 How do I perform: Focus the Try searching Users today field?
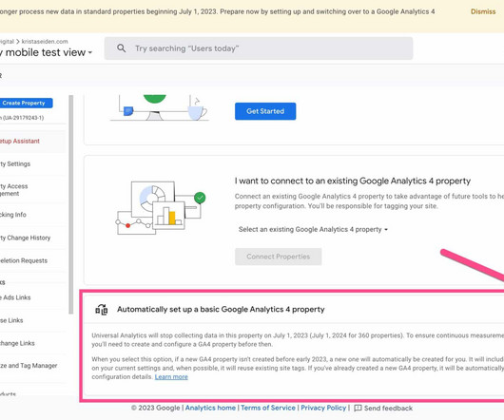tap(259, 48)
